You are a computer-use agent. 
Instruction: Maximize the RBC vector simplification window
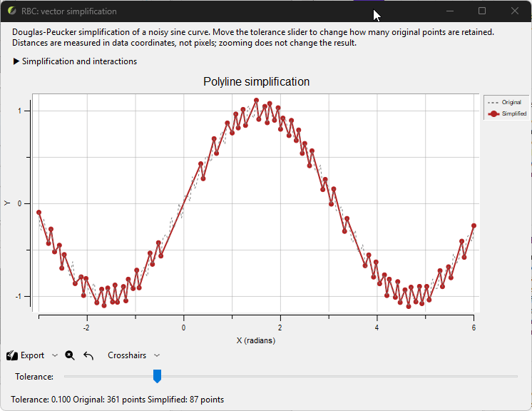[x=482, y=11]
